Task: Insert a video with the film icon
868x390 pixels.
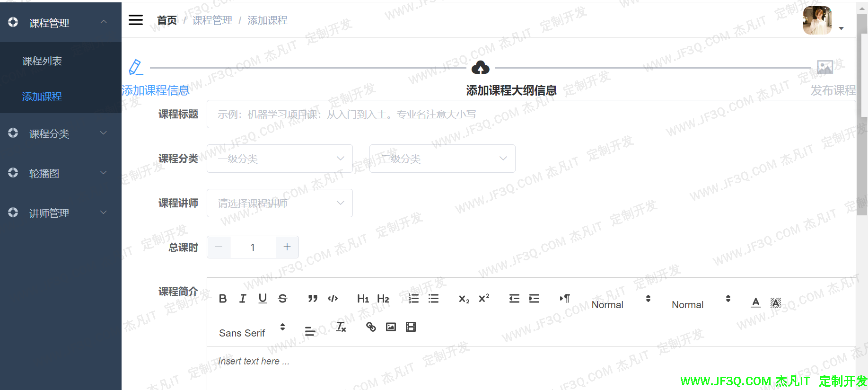Action: click(411, 327)
